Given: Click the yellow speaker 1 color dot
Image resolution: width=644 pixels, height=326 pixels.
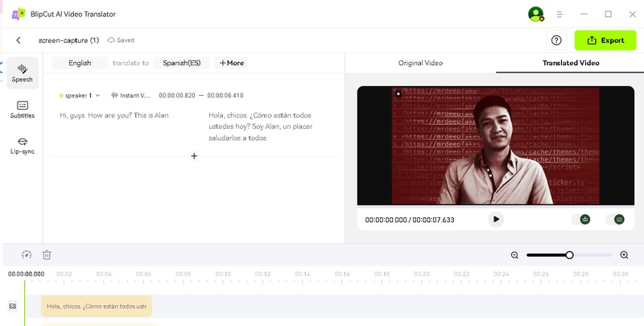Looking at the screenshot, I should [x=61, y=96].
